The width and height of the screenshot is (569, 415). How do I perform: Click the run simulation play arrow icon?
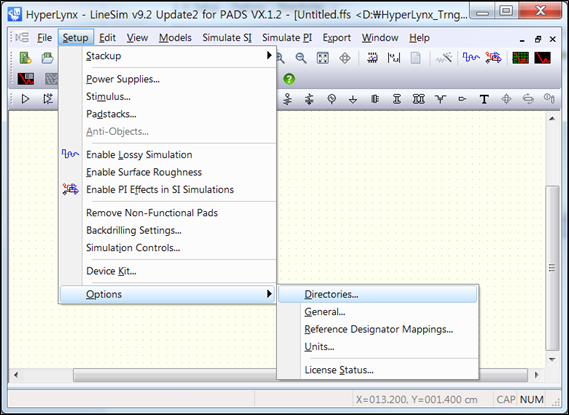25,99
